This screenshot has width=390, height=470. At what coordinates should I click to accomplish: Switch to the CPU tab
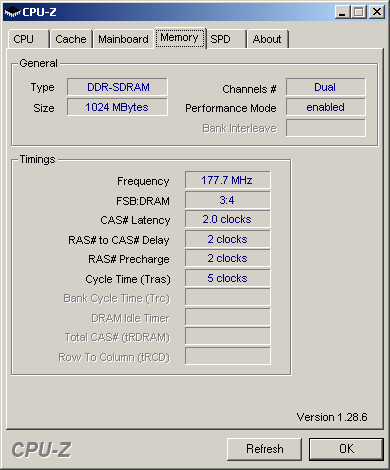(29, 39)
